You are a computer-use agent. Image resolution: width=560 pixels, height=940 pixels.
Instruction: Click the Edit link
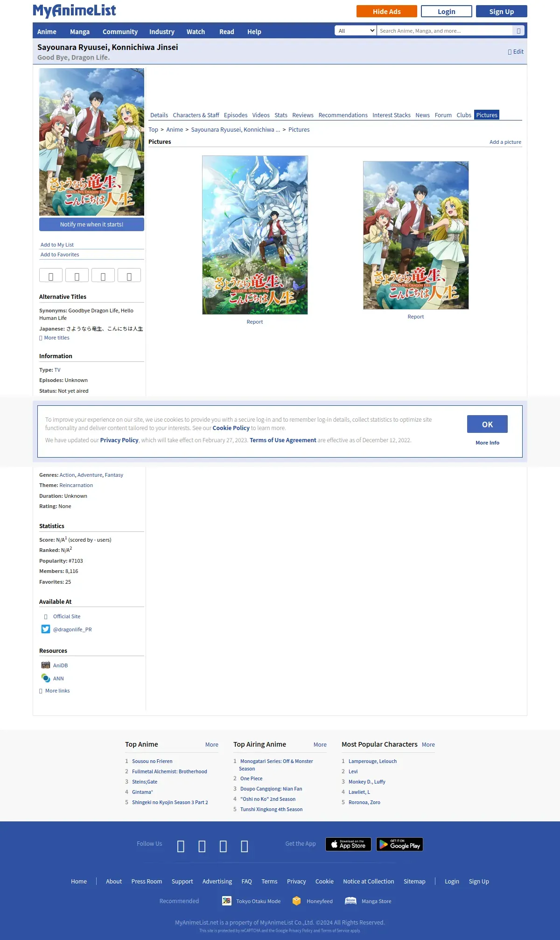tap(516, 52)
